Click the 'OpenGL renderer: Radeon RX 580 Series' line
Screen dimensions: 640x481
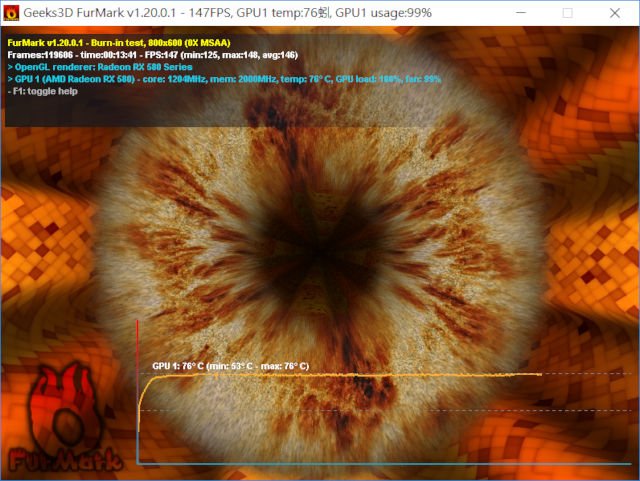(100, 67)
